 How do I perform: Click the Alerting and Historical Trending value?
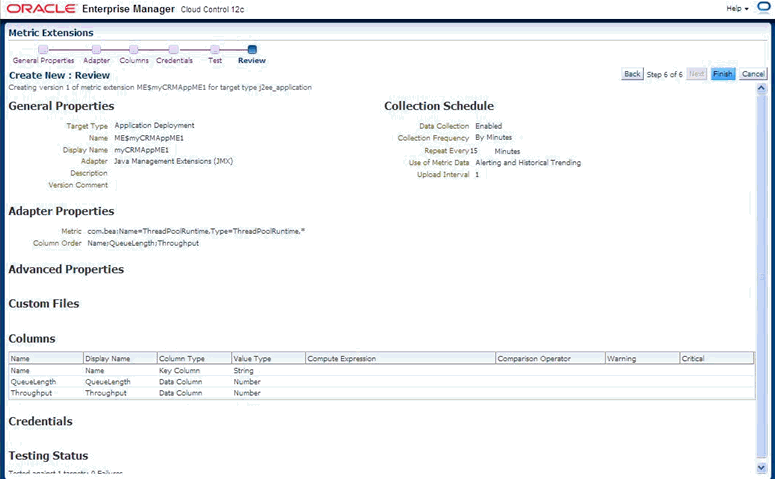[x=528, y=163]
